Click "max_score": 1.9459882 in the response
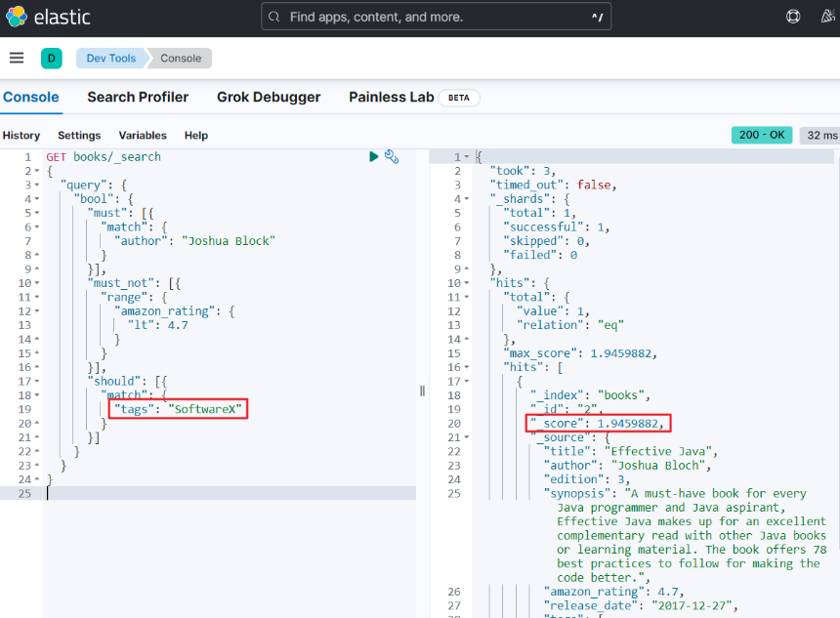 click(580, 353)
